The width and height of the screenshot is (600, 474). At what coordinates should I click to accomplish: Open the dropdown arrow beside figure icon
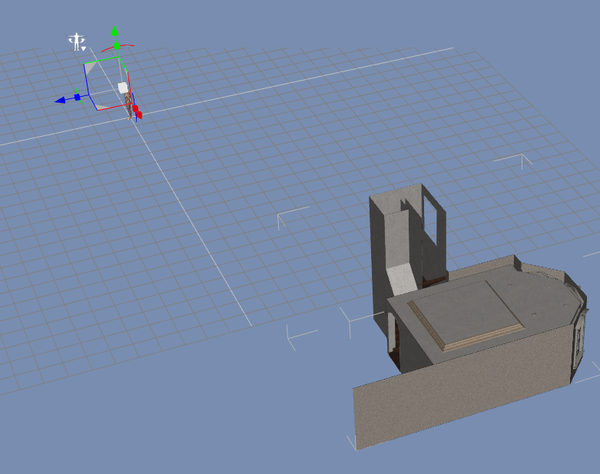(83, 49)
